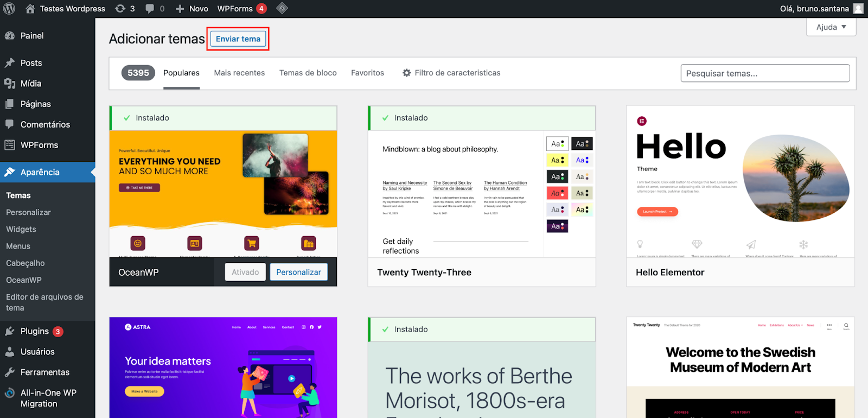Click the Posts pin icon
Viewport: 868px width, 418px height.
[10, 63]
